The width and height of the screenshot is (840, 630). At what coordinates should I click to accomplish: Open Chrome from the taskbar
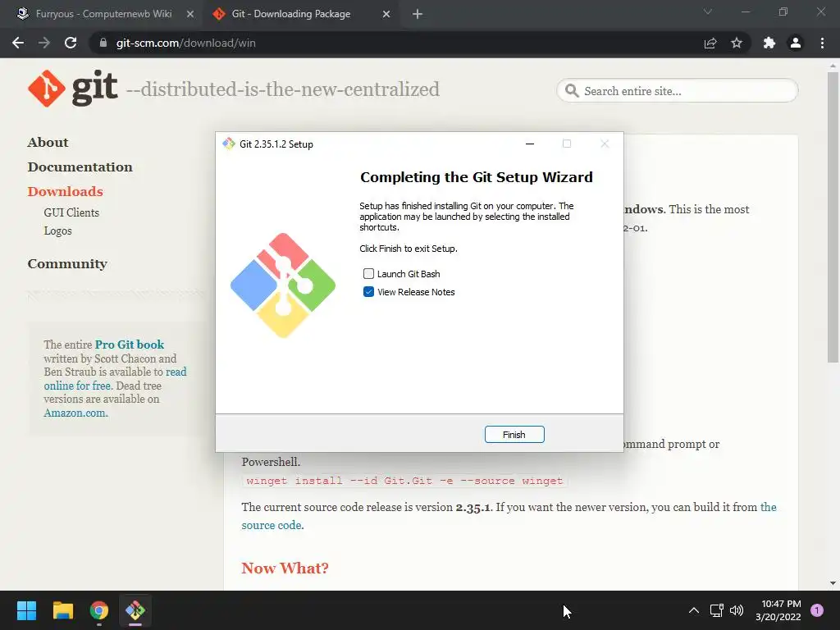pyautogui.click(x=98, y=610)
